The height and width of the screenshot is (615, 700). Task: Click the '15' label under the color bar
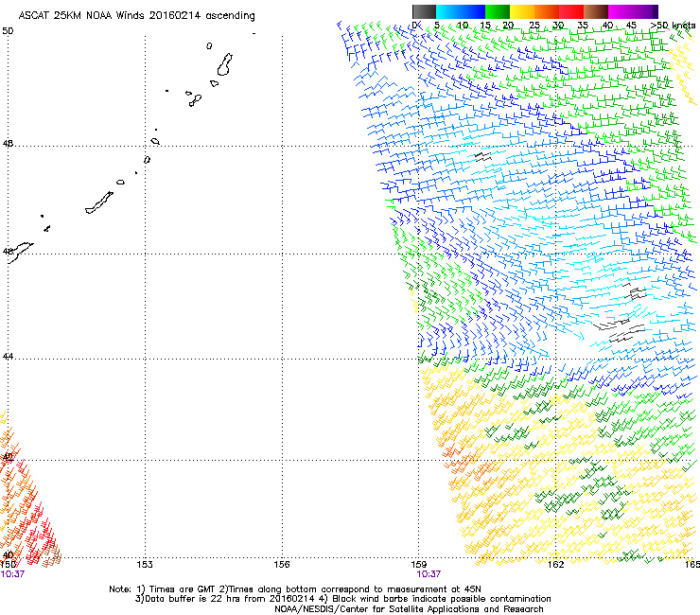pos(485,26)
